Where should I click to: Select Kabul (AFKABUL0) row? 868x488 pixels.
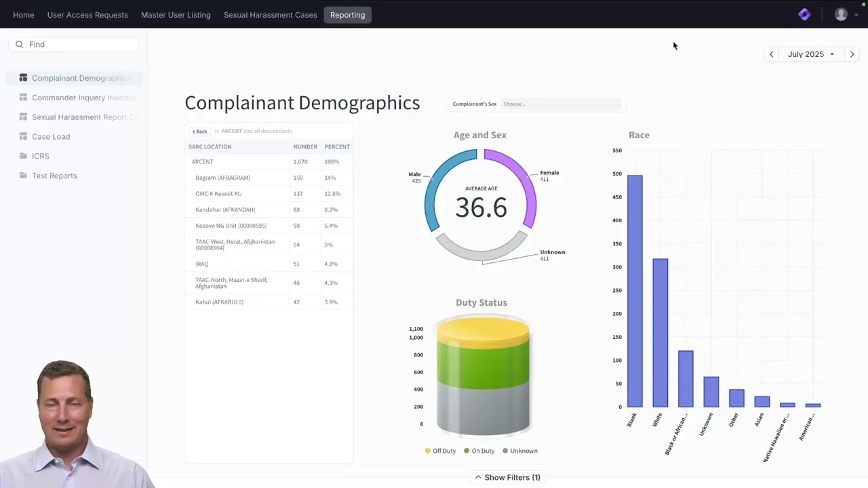(x=269, y=302)
